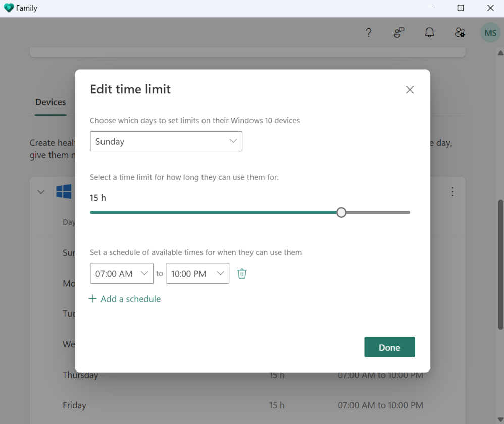
Task: Delete the schedule using the trash icon
Action: click(x=242, y=273)
